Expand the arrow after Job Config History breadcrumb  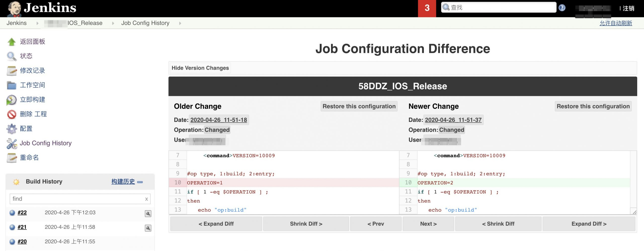[x=180, y=23]
